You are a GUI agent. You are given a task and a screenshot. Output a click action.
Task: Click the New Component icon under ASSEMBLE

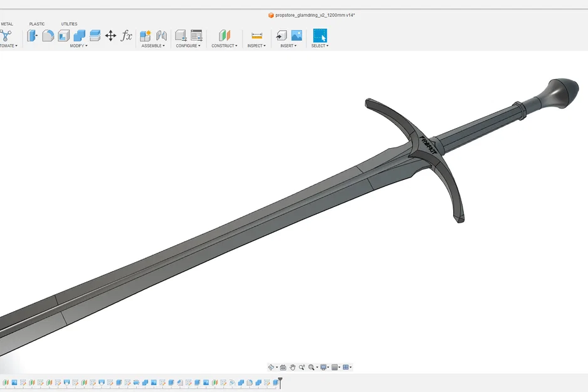click(x=145, y=36)
